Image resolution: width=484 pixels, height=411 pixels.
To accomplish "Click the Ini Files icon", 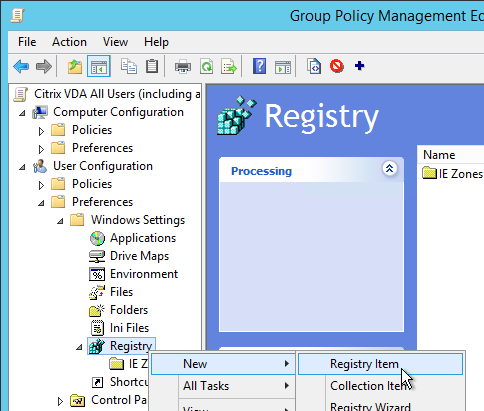I will pyautogui.click(x=97, y=328).
